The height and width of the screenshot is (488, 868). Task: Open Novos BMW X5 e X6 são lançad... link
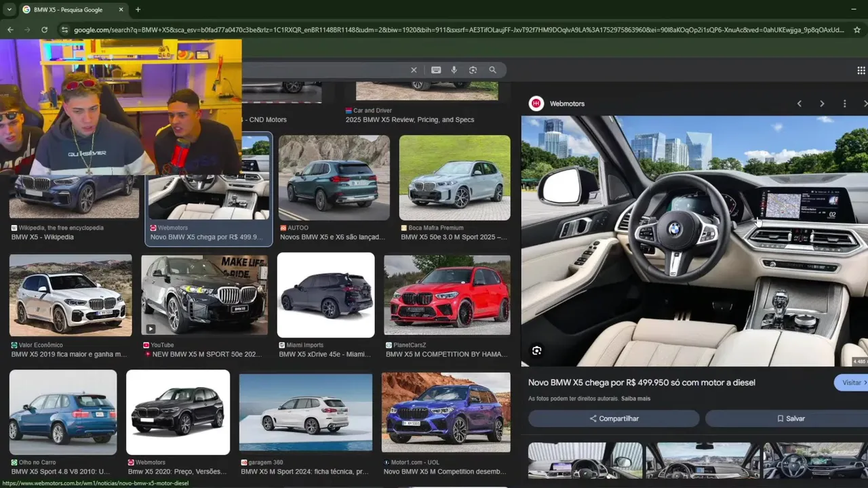pos(332,237)
